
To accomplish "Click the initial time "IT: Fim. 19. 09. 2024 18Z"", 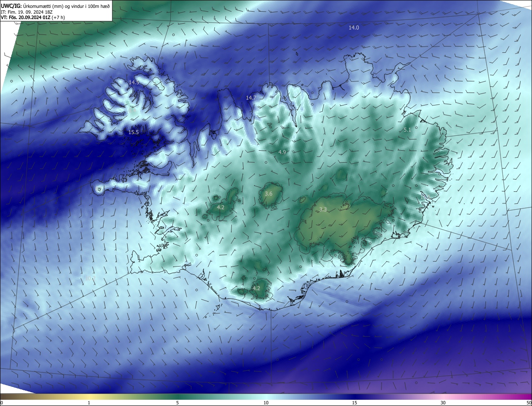I will pos(27,12).
